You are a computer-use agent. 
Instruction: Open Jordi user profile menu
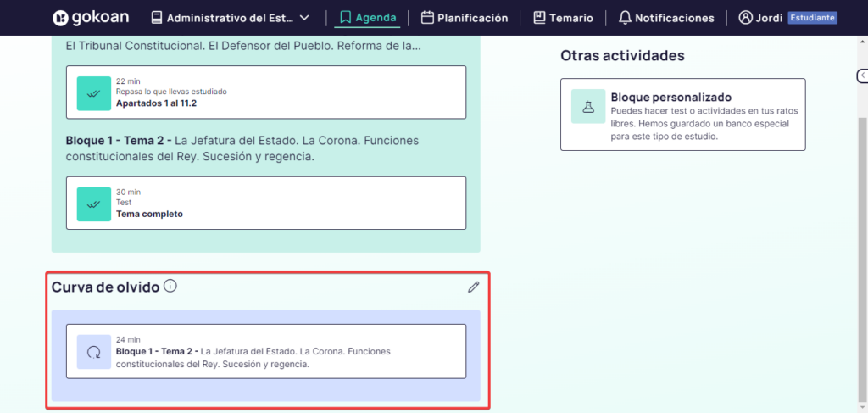[759, 18]
